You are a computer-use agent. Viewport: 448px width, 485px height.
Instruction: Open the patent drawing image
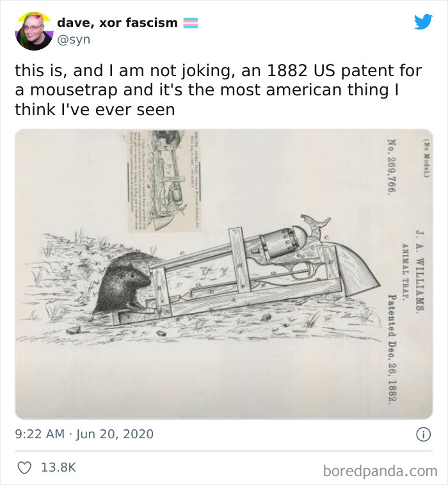point(224,274)
